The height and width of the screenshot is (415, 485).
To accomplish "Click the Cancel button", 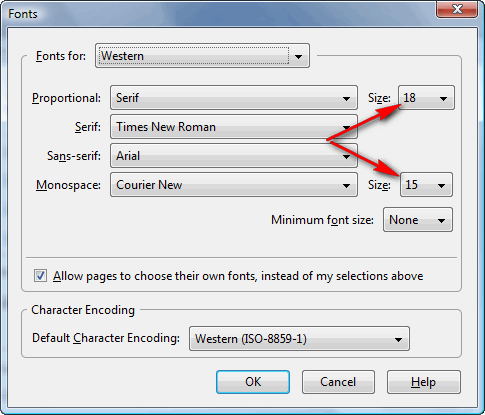I will point(338,382).
